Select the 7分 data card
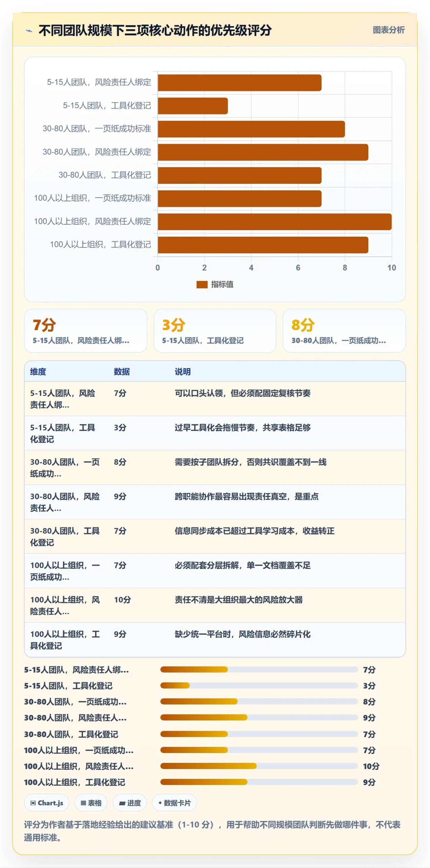The height and width of the screenshot is (868, 430). coord(86,330)
